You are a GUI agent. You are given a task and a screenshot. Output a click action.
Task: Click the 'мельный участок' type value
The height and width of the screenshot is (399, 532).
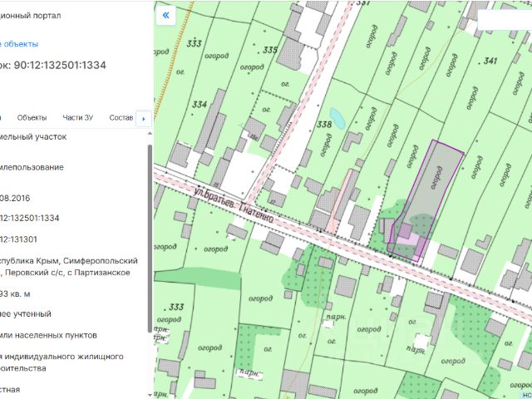pos(33,136)
